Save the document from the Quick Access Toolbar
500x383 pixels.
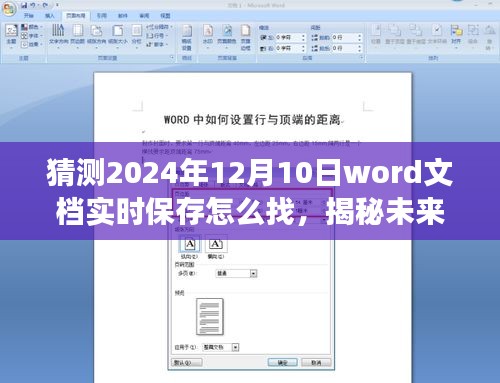24,5
